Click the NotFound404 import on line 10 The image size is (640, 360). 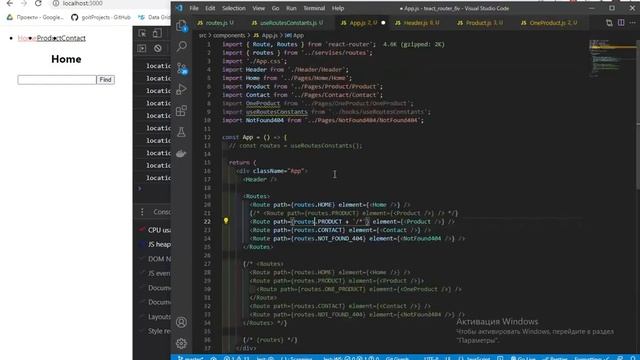pyautogui.click(x=264, y=120)
